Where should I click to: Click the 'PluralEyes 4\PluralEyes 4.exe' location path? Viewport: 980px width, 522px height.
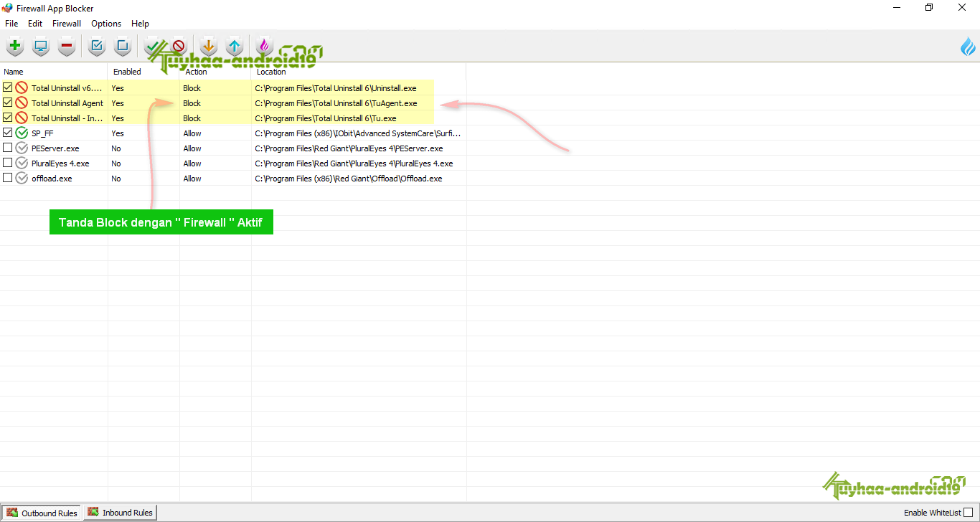[354, 163]
